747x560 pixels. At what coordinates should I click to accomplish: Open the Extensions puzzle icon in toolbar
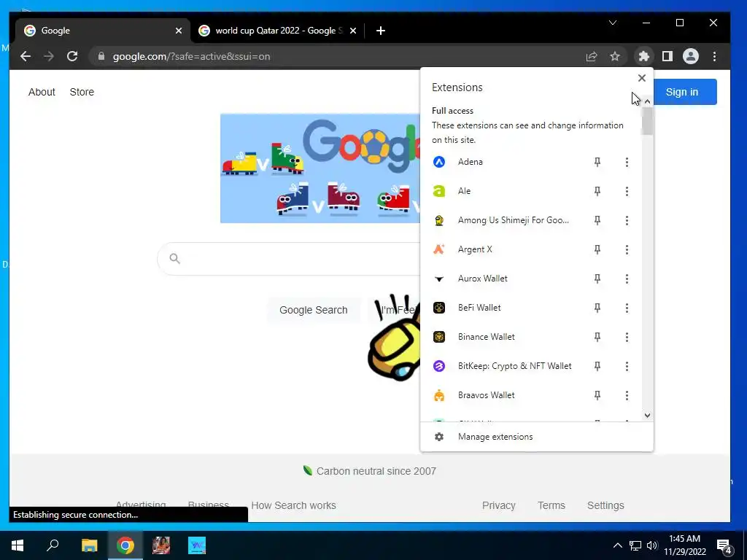[643, 56]
